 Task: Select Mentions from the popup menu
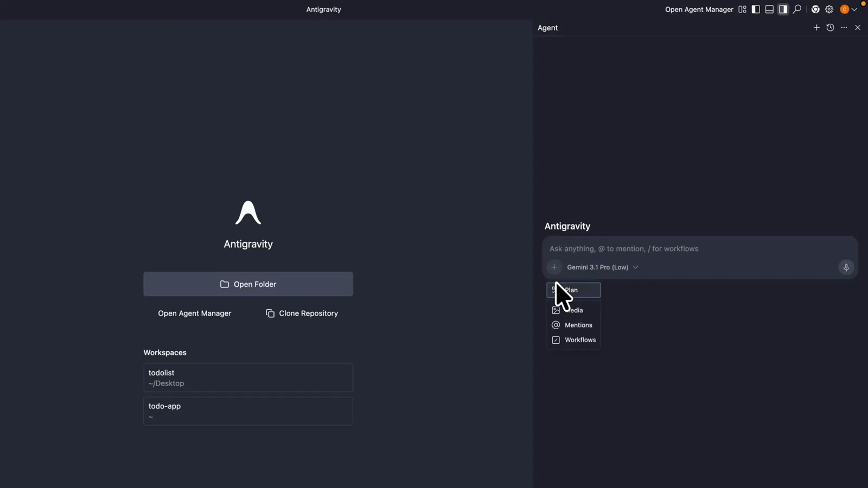pos(573,325)
